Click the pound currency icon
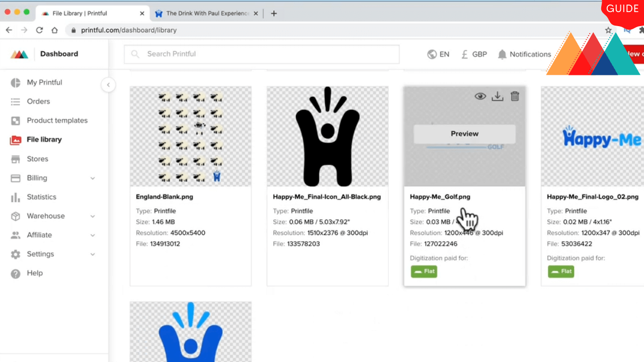 coord(465,54)
